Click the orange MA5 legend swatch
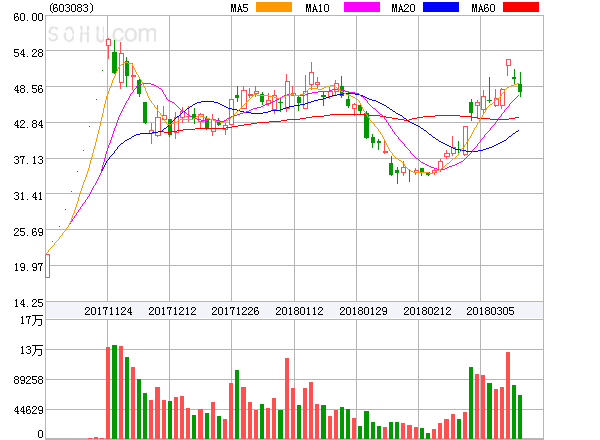Image resolution: width=600 pixels, height=440 pixels. click(x=274, y=7)
